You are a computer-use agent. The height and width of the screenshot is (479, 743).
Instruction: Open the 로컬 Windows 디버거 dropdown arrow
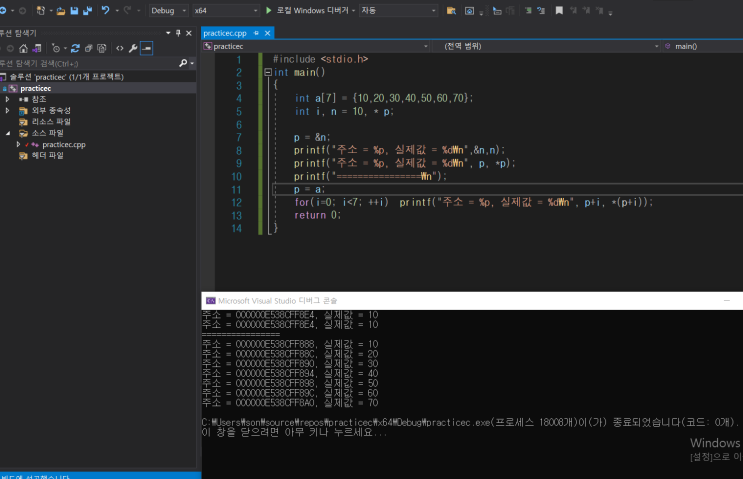coord(353,10)
